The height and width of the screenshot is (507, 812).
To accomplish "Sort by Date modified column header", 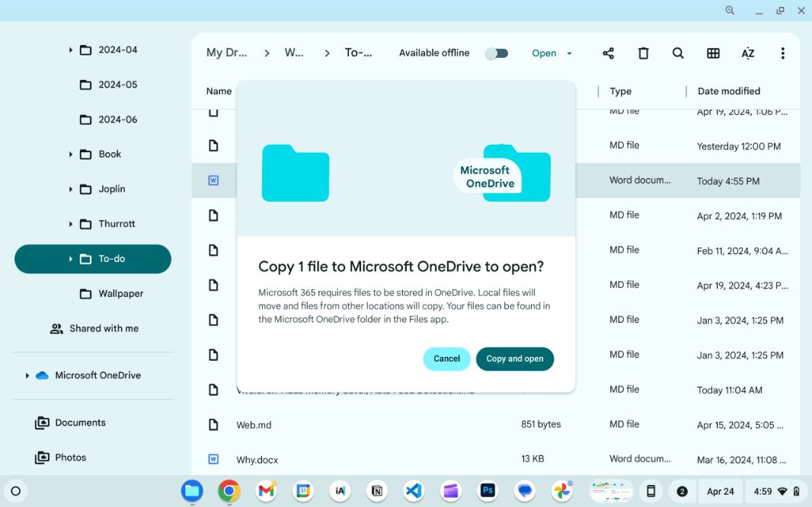I will coord(728,91).
